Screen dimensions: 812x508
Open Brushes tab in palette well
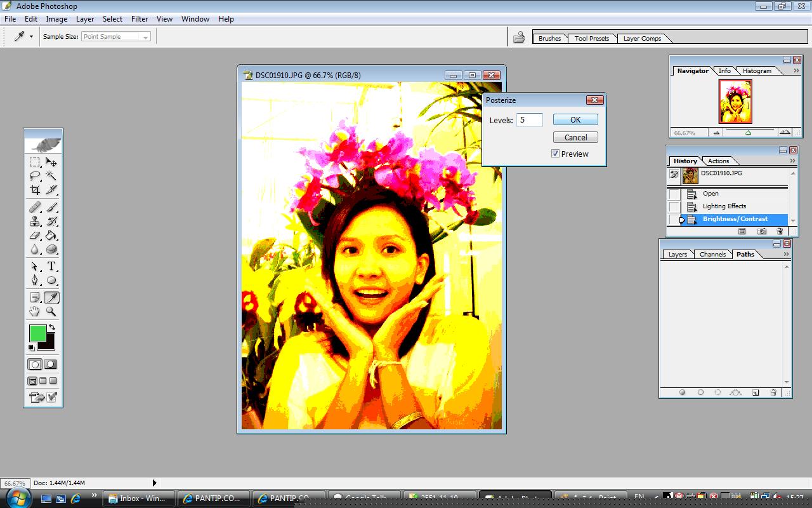549,38
